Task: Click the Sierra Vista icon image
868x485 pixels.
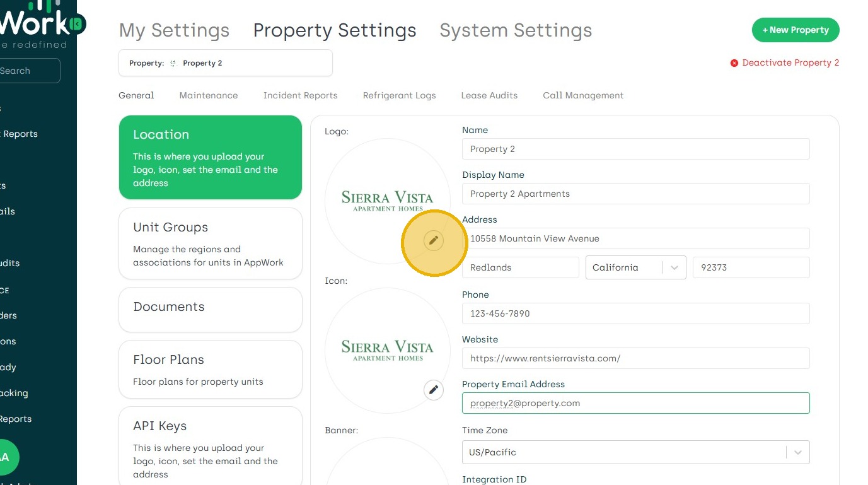Action: click(387, 350)
